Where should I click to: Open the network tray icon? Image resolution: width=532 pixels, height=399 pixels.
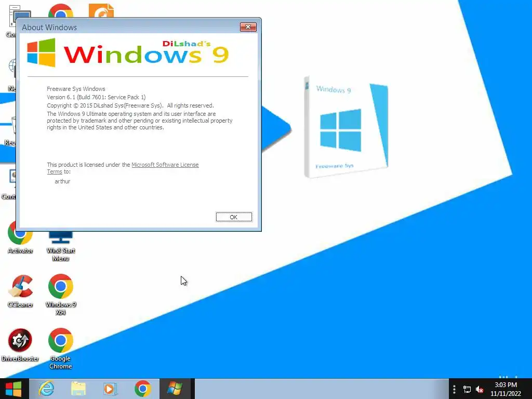pyautogui.click(x=467, y=390)
